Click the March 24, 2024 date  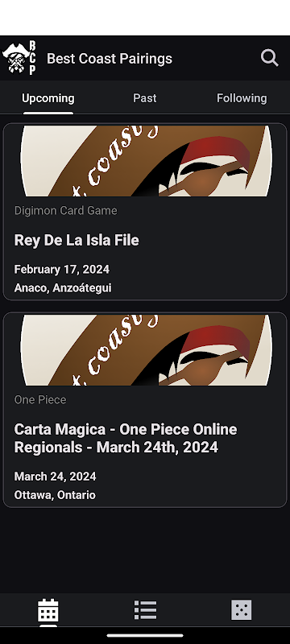tap(56, 477)
